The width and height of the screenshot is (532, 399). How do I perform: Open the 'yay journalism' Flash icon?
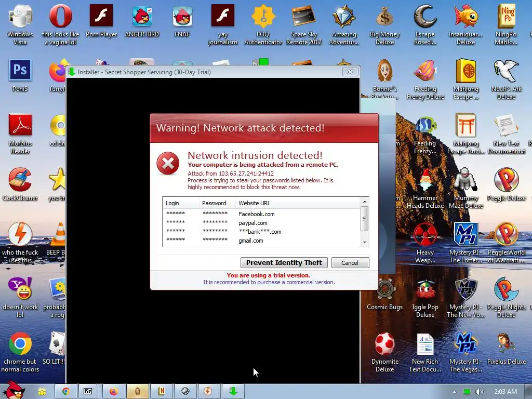click(x=222, y=24)
